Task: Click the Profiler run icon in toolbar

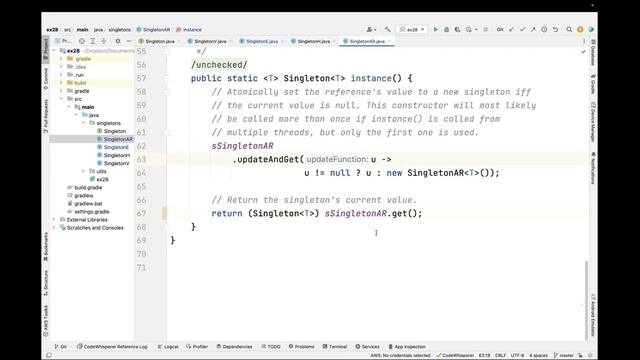Action: [x=469, y=29]
